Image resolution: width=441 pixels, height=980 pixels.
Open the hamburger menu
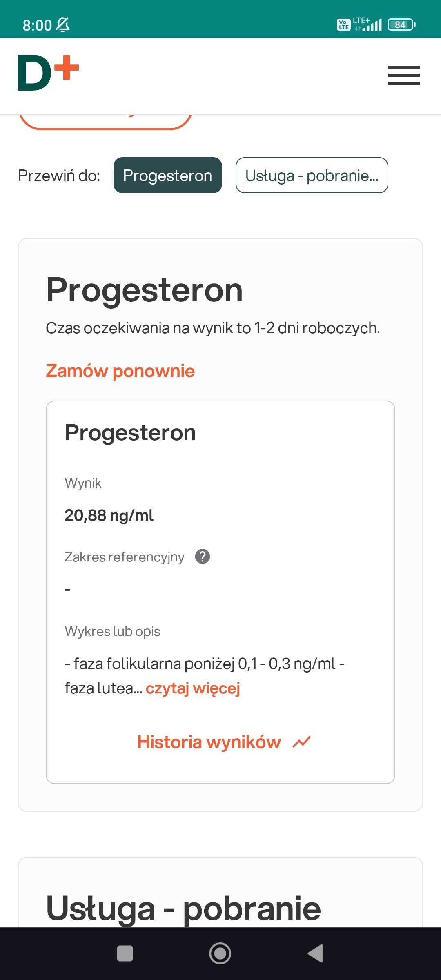point(404,76)
